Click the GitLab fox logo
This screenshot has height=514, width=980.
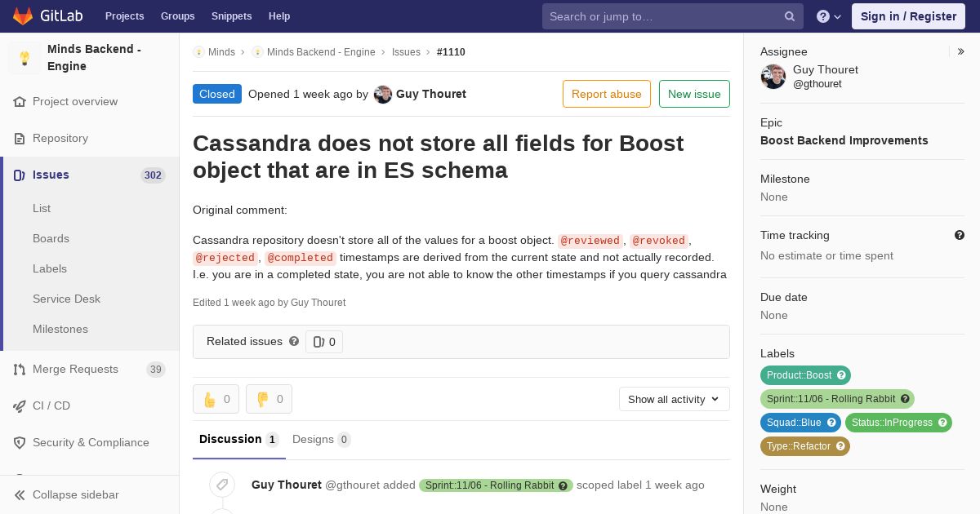pos(23,16)
